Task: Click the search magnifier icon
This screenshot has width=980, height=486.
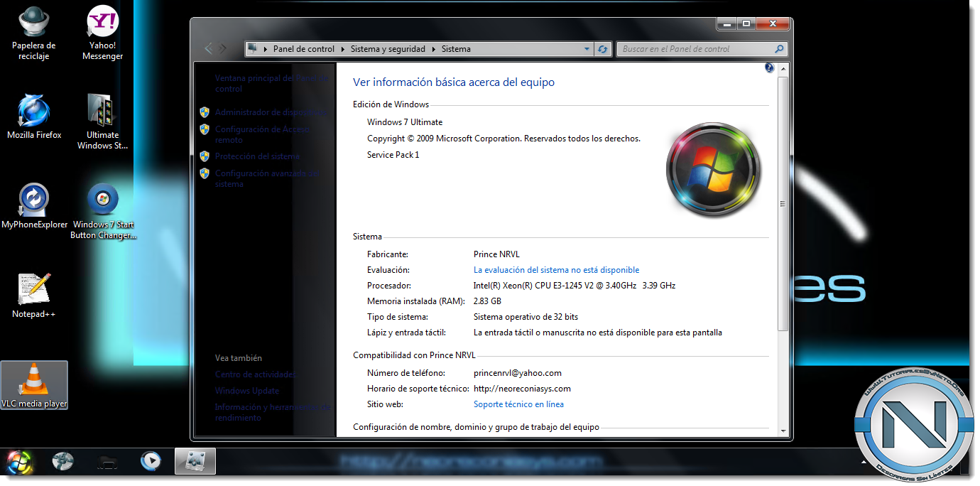Action: [x=779, y=49]
